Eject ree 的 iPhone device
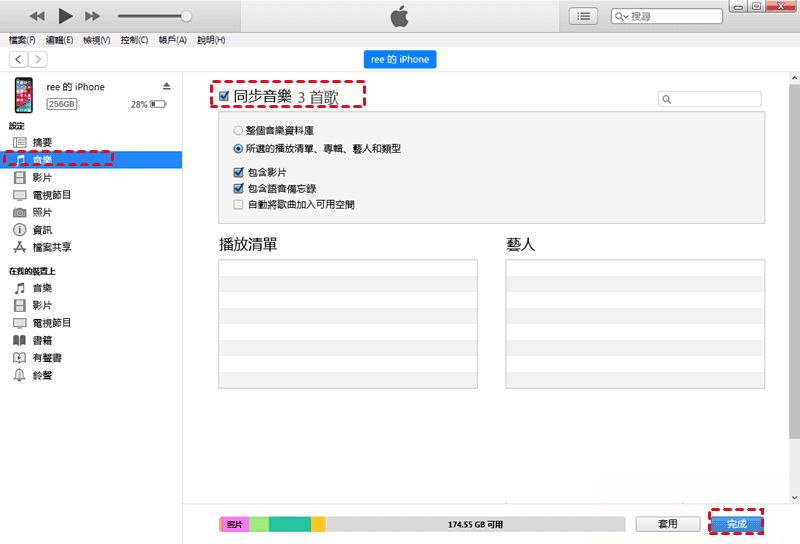This screenshot has height=544, width=800. pos(167,87)
